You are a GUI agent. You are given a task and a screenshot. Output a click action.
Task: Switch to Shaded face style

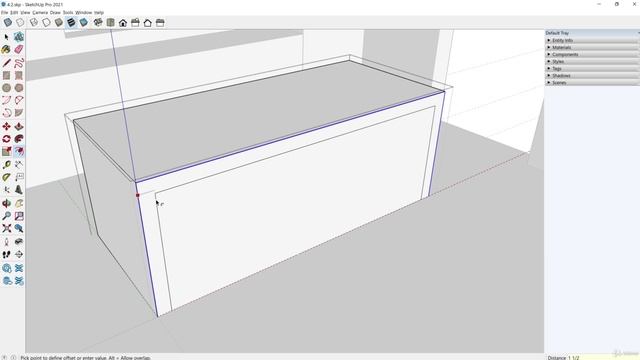tap(59, 22)
